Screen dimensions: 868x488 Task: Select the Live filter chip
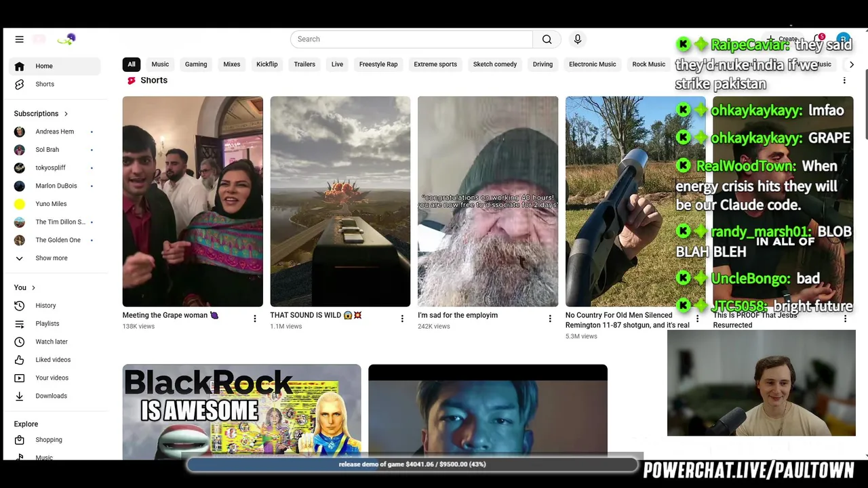pyautogui.click(x=337, y=64)
